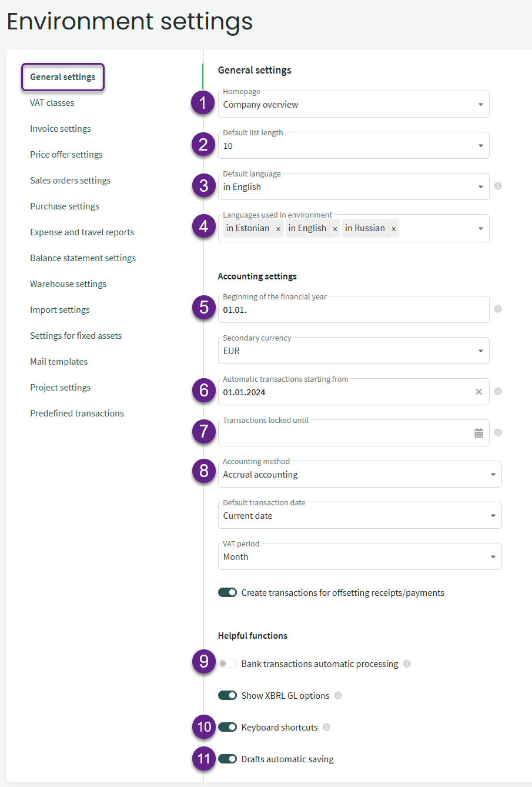Screen dimensions: 532x787
Task: Remove 'in Estonian' language tag
Action: [x=278, y=229]
